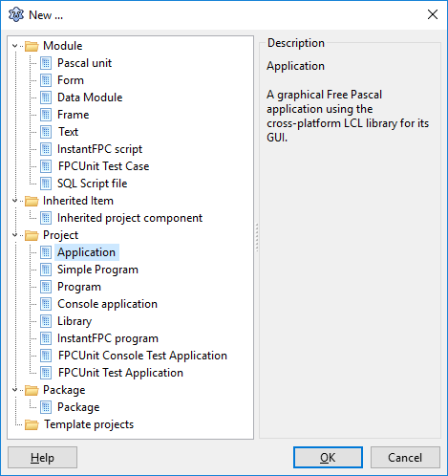Click the Data Module icon
Screen dimensions: 448x476
pos(46,97)
